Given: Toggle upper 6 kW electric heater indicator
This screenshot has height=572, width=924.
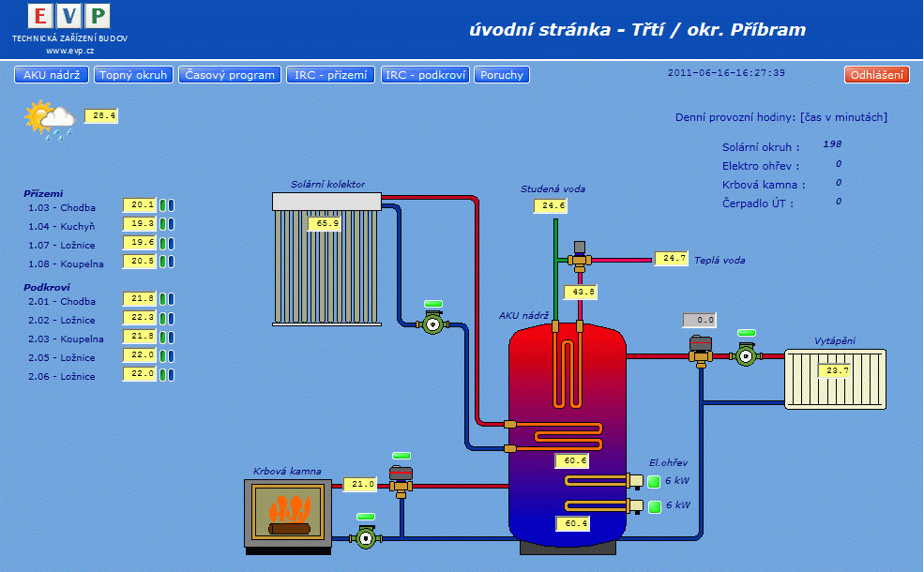Looking at the screenshot, I should [654, 482].
